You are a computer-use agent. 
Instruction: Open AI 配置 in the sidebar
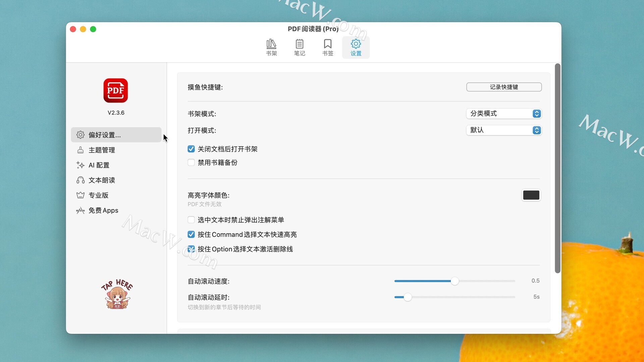pyautogui.click(x=116, y=165)
